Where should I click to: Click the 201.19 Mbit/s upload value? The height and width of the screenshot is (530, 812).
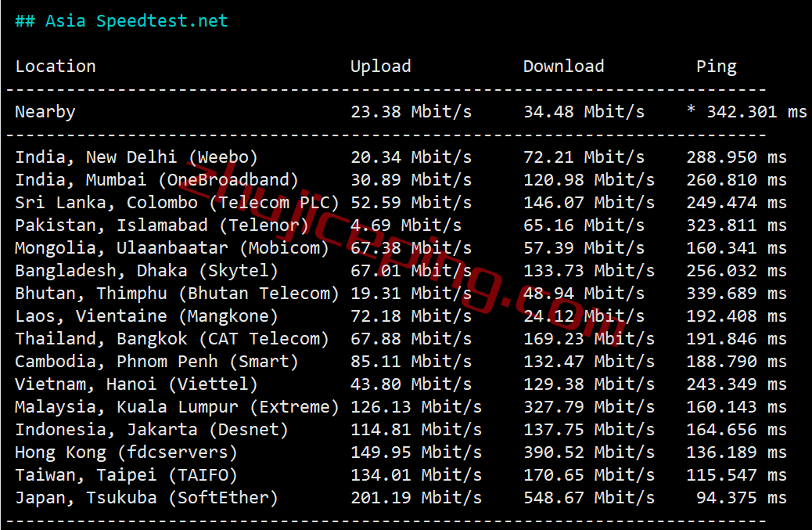click(x=416, y=498)
